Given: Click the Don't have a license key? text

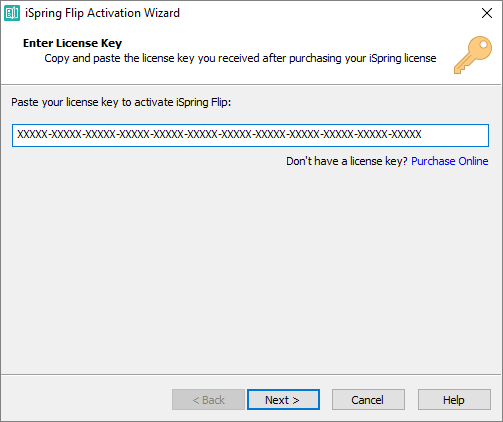Looking at the screenshot, I should point(347,161).
